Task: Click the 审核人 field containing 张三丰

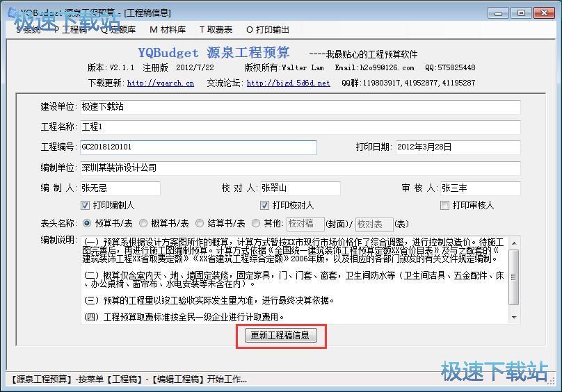Action: [481, 188]
